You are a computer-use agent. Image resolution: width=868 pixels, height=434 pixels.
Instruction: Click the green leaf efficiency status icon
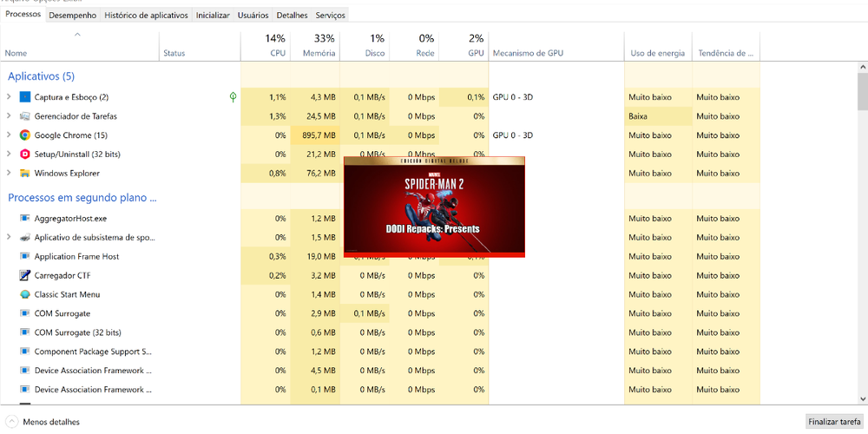pos(233,97)
